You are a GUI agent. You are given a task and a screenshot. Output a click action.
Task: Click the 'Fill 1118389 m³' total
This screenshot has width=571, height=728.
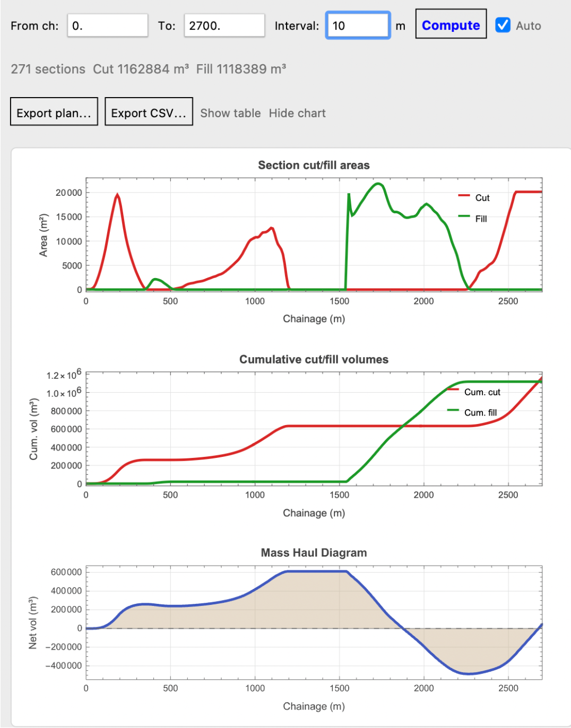tap(241, 69)
